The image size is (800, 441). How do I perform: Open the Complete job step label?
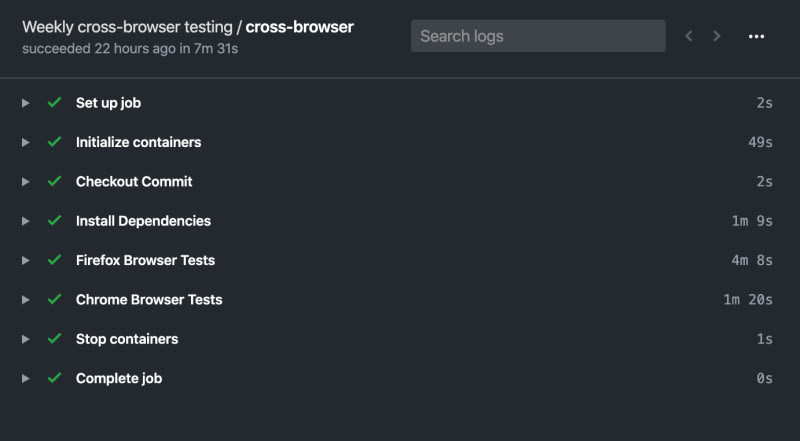point(119,378)
